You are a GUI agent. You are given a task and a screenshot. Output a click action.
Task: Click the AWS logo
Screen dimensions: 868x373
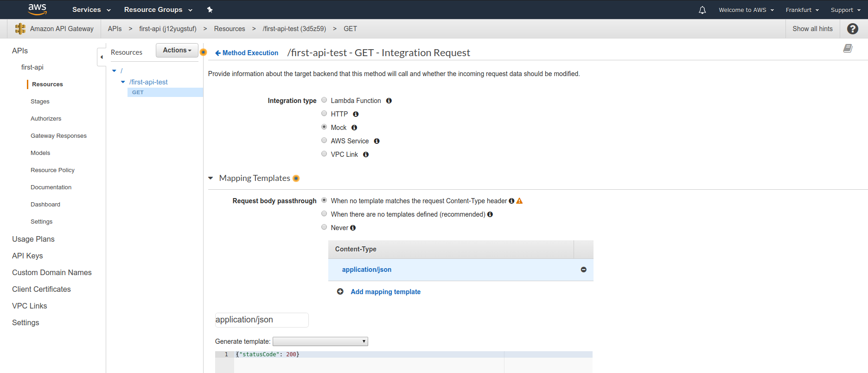click(38, 9)
